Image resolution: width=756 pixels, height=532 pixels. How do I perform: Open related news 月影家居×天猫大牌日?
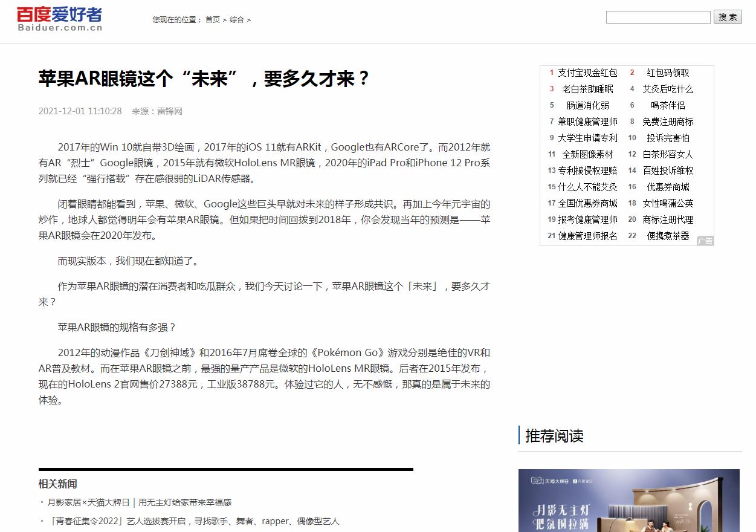pos(140,502)
